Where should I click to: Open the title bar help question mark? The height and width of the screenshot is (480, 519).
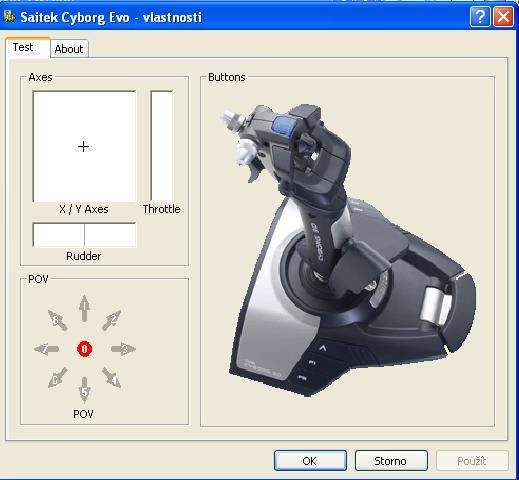(x=480, y=16)
